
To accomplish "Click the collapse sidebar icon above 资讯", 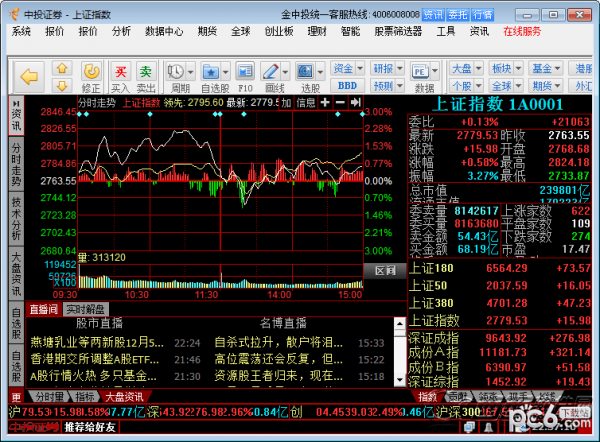I will coord(16,104).
